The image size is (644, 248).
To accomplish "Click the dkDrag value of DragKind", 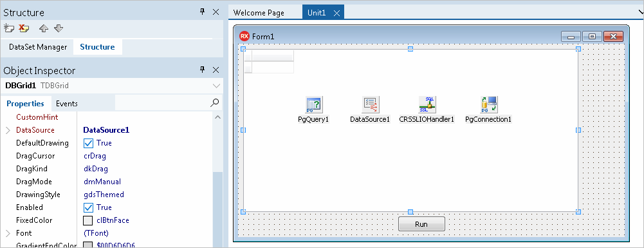I will (95, 169).
